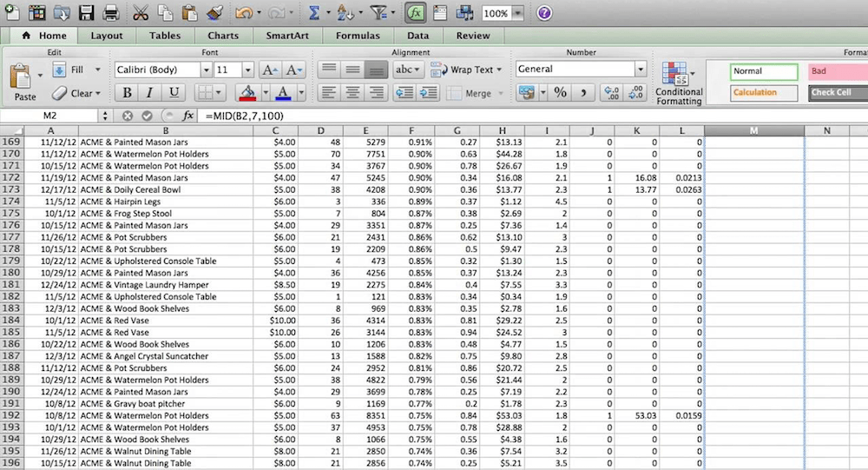Click the Save floppy disk icon
Image resolution: width=868 pixels, height=470 pixels.
(x=86, y=12)
